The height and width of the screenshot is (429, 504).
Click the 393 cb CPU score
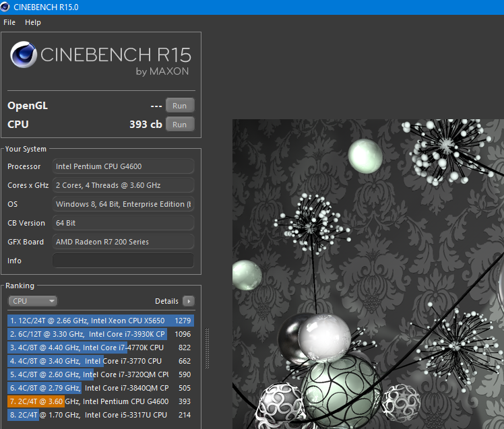click(x=146, y=125)
